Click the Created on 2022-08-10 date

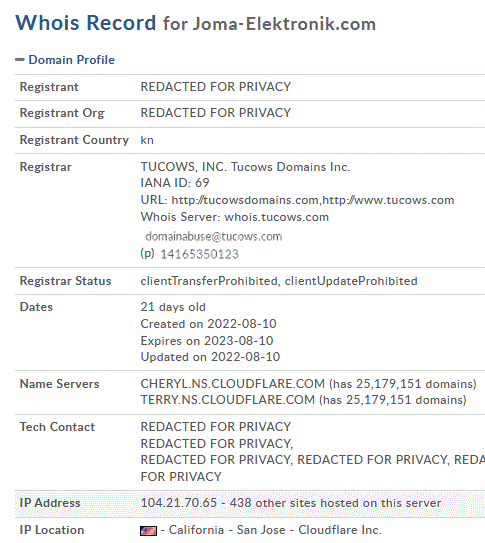point(208,324)
